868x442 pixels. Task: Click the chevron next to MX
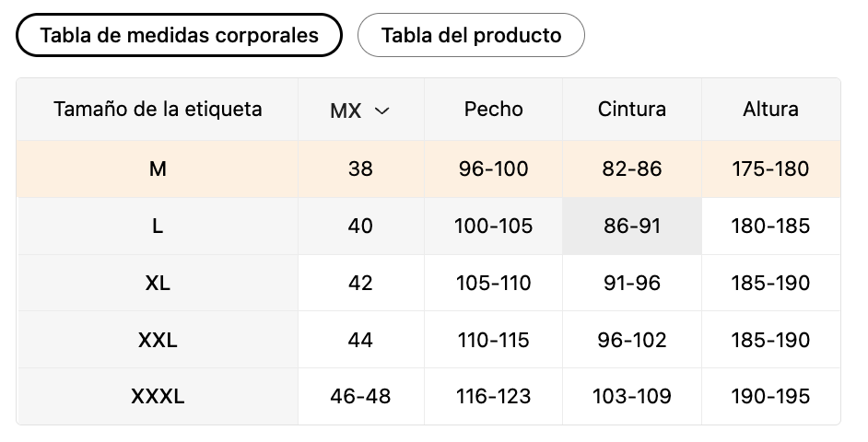382,110
